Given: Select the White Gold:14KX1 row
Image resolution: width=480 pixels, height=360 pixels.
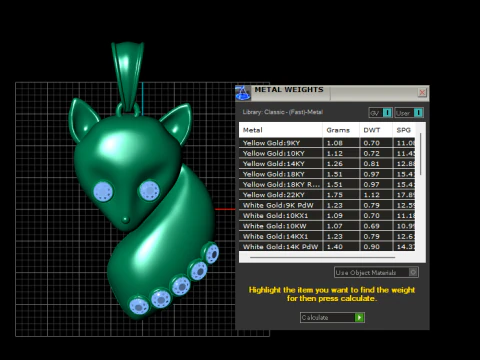Looking at the screenshot, I should [327, 236].
